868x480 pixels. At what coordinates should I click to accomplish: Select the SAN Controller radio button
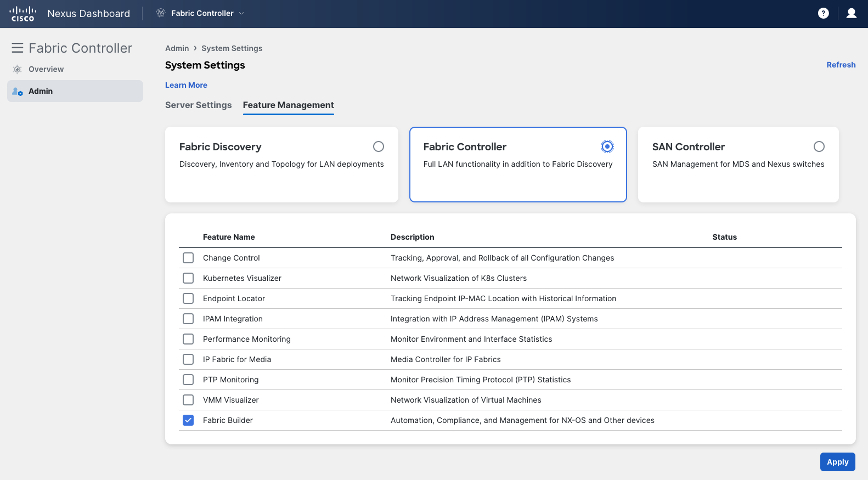click(819, 146)
